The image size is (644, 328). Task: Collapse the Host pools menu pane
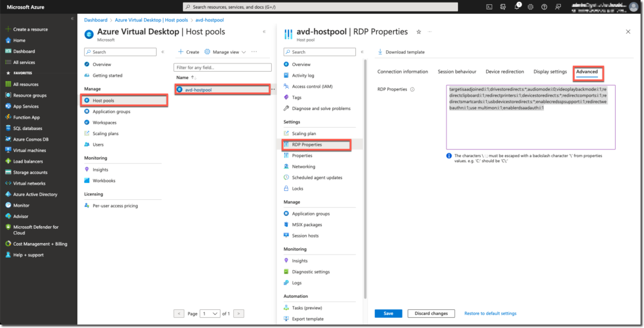tap(163, 52)
